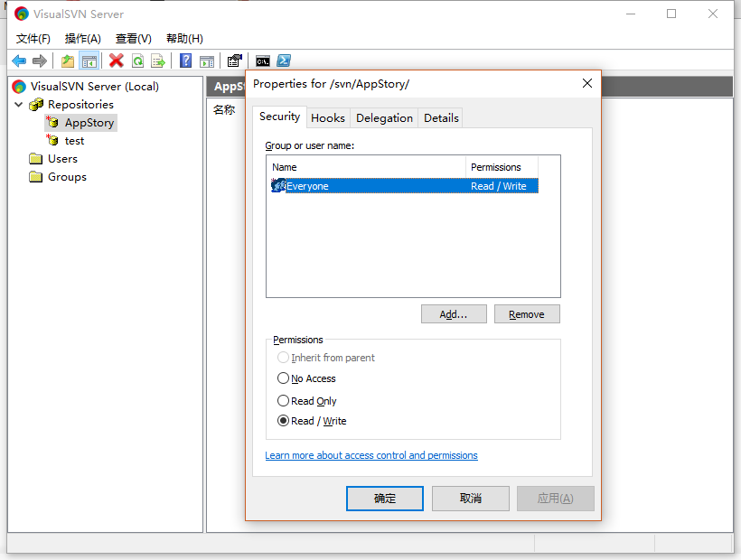Select AppStory in the tree
The image size is (741, 560).
pyautogui.click(x=89, y=122)
